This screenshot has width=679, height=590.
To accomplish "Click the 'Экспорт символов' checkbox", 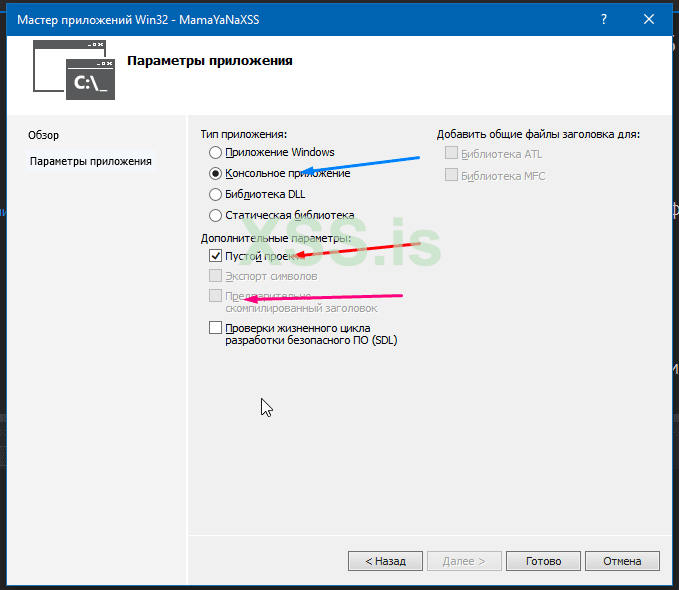I will [x=215, y=276].
